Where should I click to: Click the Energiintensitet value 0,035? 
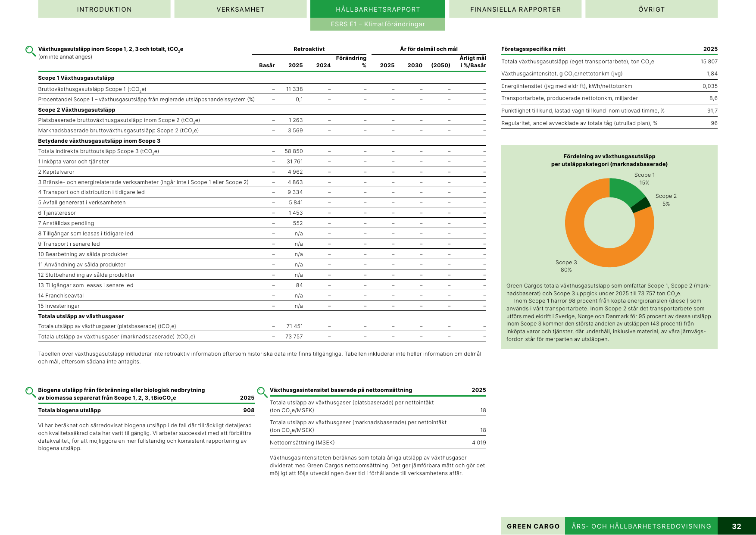pyautogui.click(x=710, y=86)
